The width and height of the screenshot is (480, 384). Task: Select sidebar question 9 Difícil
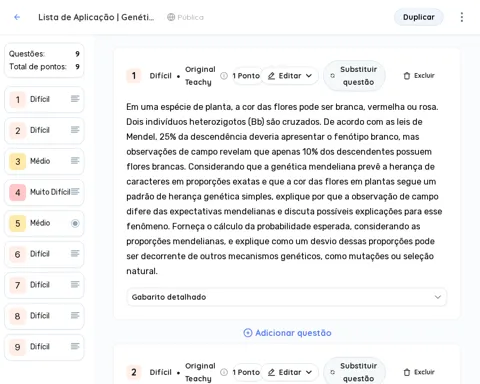click(44, 347)
